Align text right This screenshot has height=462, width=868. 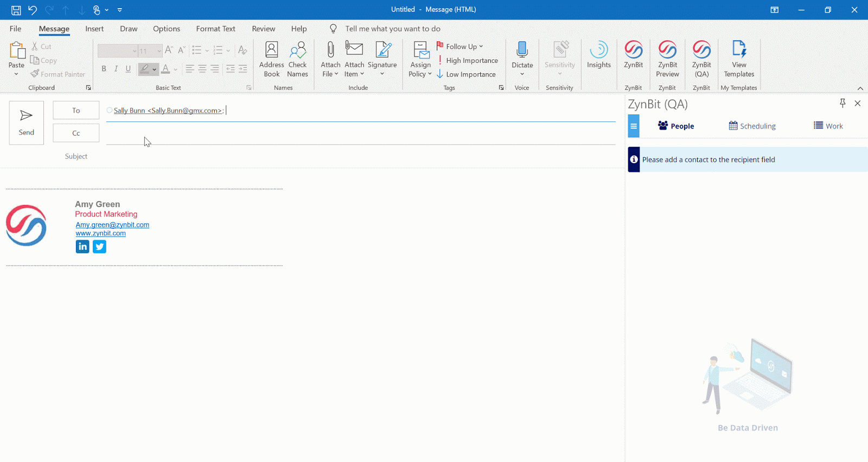point(215,69)
